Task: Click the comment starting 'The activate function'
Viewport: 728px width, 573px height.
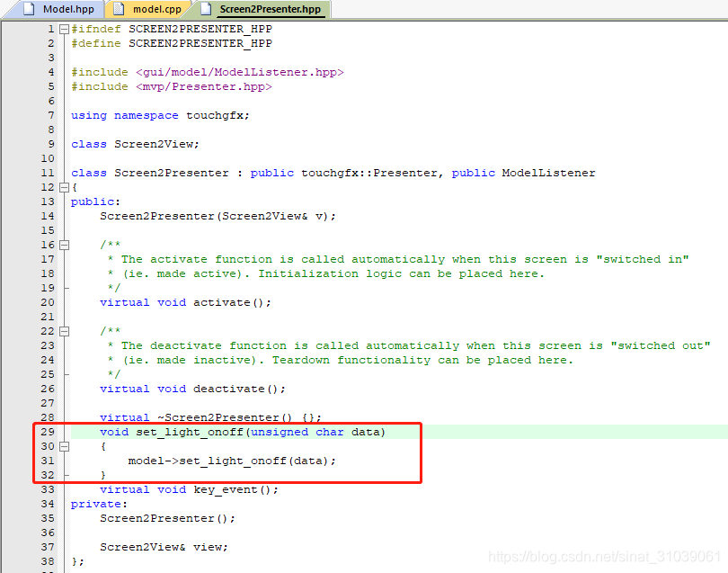Action: (x=405, y=259)
